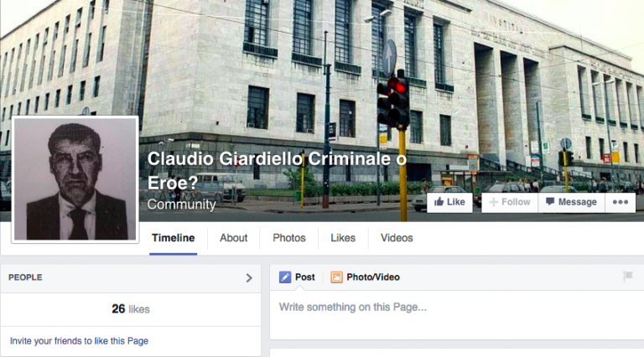Click the Photo/Video picture icon
This screenshot has width=644, height=357.
336,277
